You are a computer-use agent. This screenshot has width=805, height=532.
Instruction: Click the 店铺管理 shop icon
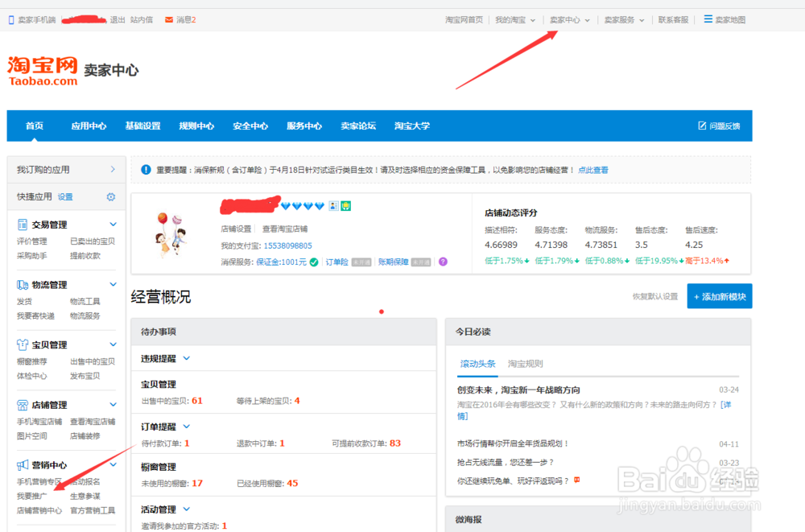(x=22, y=405)
